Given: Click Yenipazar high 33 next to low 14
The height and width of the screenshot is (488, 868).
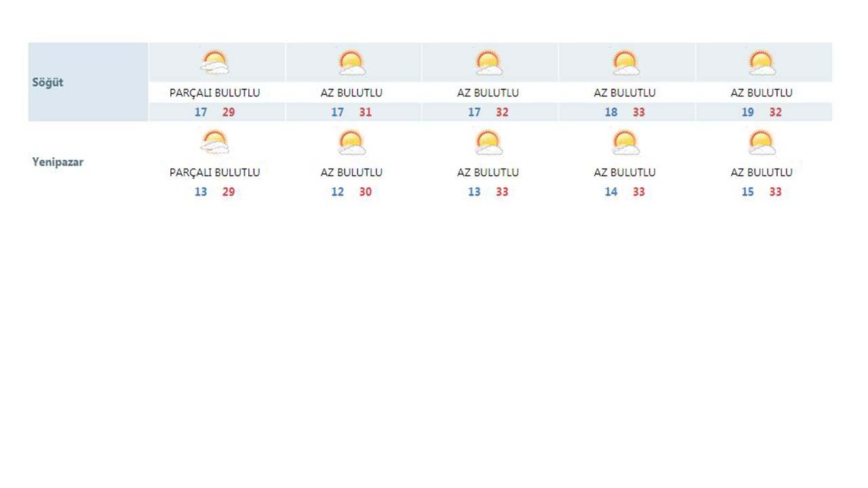Looking at the screenshot, I should (639, 192).
